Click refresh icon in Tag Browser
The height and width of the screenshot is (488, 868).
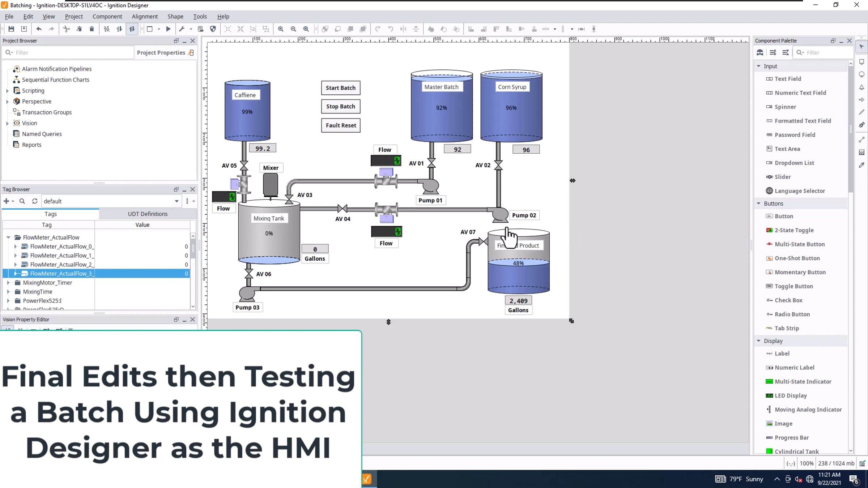35,201
